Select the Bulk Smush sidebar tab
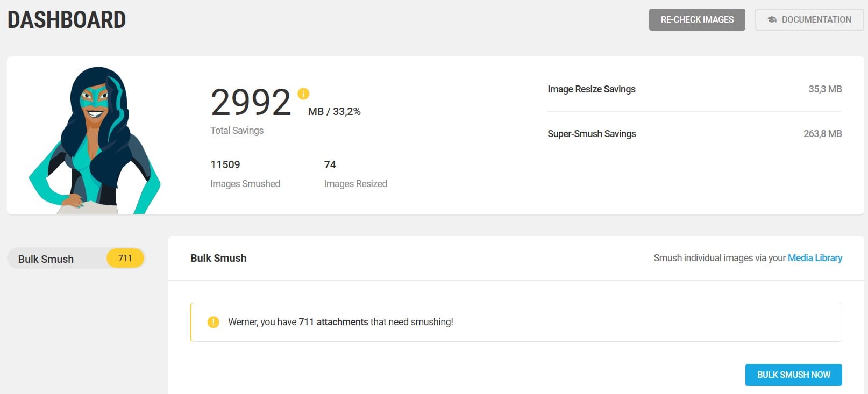Screen dimensions: 868x394 [46, 259]
